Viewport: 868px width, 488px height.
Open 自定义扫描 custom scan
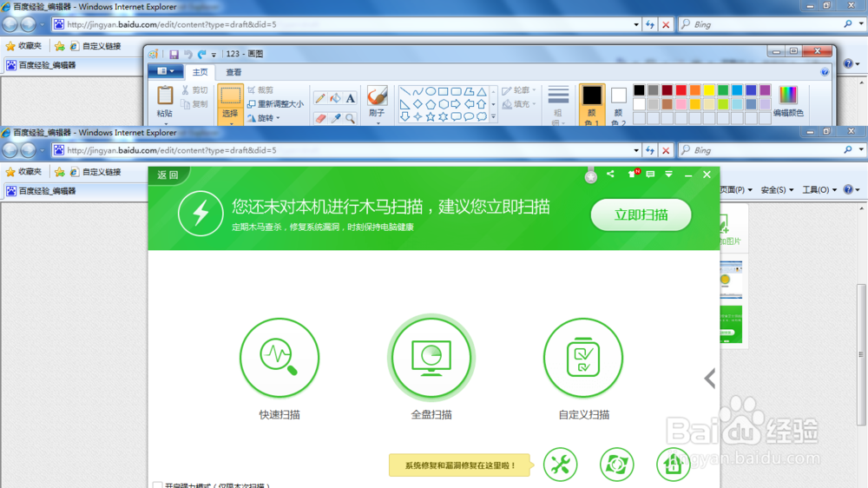click(x=583, y=358)
